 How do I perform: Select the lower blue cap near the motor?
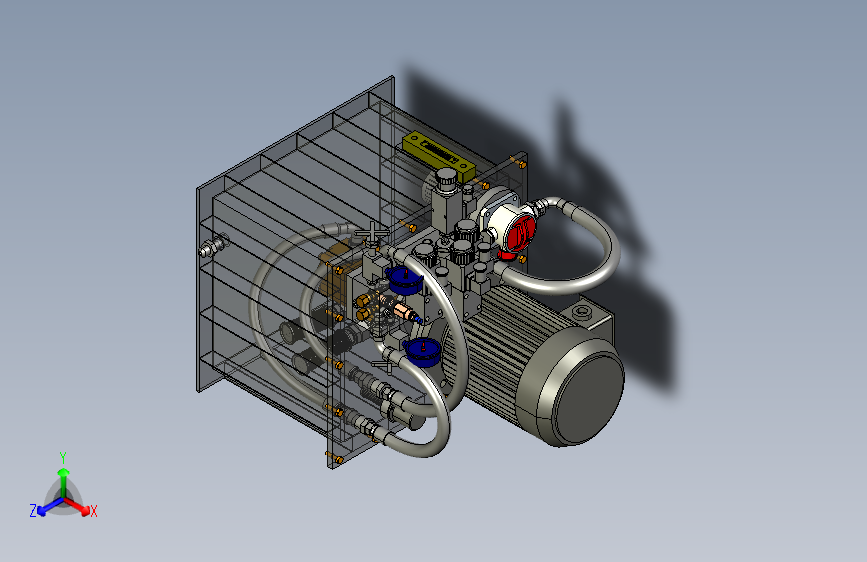[422, 352]
